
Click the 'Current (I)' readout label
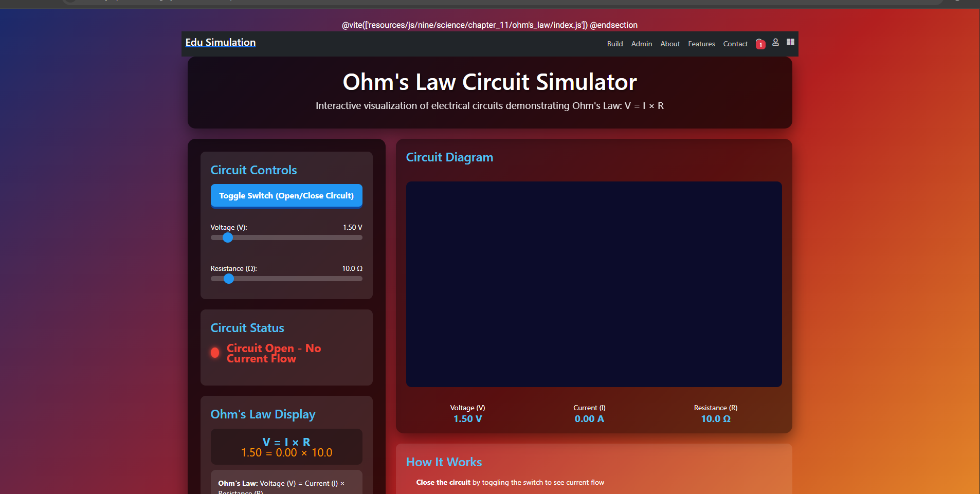point(589,408)
